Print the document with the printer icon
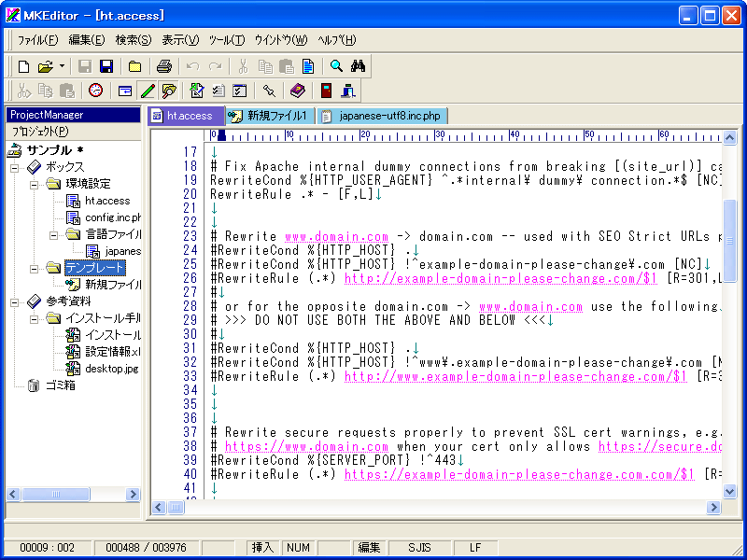The width and height of the screenshot is (747, 560). pyautogui.click(x=164, y=66)
